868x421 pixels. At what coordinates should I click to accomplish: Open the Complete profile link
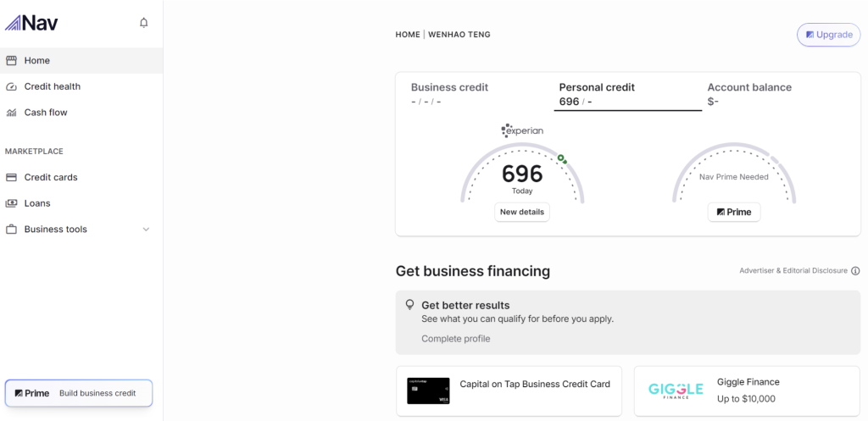click(x=455, y=339)
